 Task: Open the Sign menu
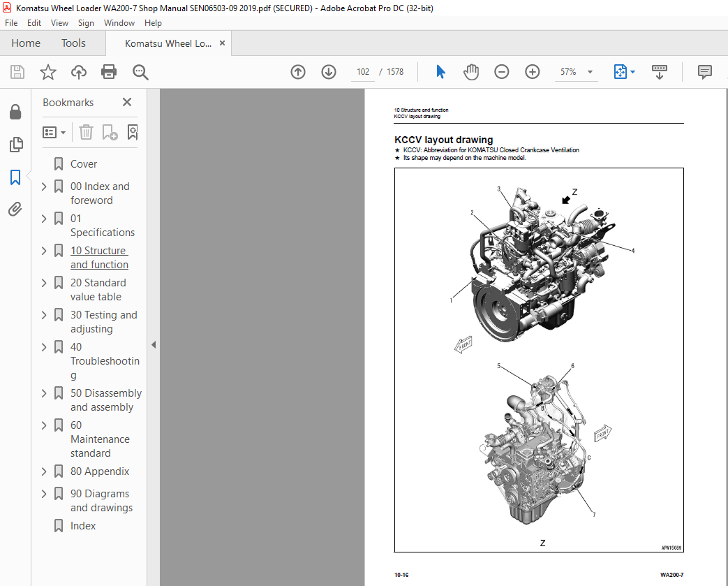click(86, 23)
